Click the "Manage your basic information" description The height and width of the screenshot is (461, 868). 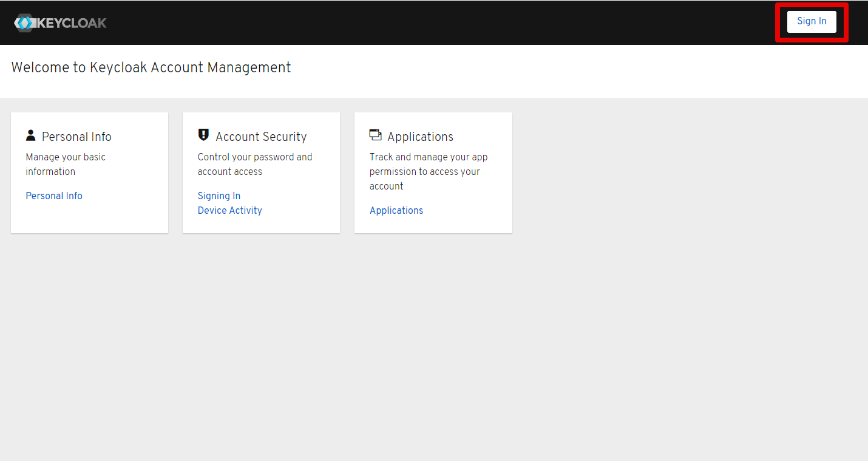click(66, 164)
